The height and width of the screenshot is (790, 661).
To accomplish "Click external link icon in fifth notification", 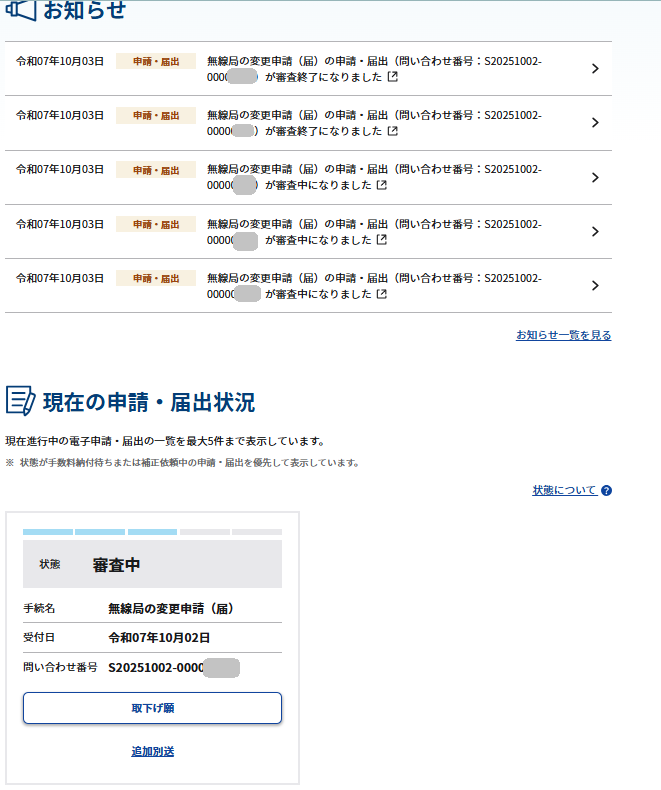I will point(381,294).
